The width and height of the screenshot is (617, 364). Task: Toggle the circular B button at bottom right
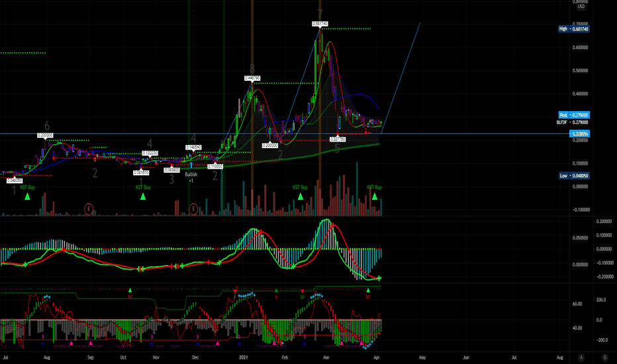click(605, 357)
